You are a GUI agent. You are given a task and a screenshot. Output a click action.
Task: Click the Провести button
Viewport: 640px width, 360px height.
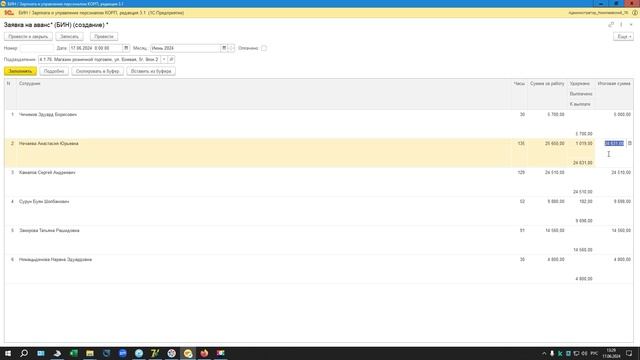coord(104,37)
